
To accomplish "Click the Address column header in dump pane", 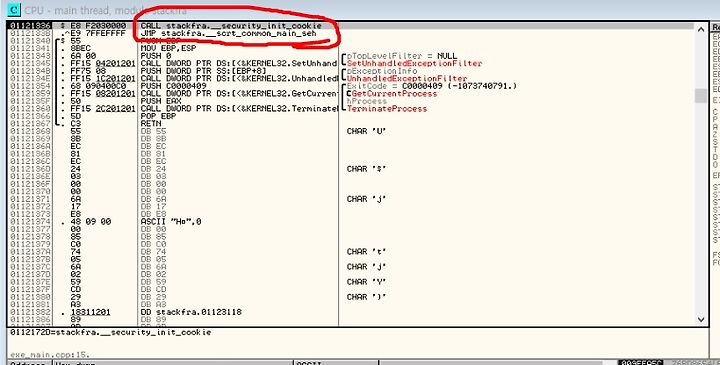I will point(28,363).
